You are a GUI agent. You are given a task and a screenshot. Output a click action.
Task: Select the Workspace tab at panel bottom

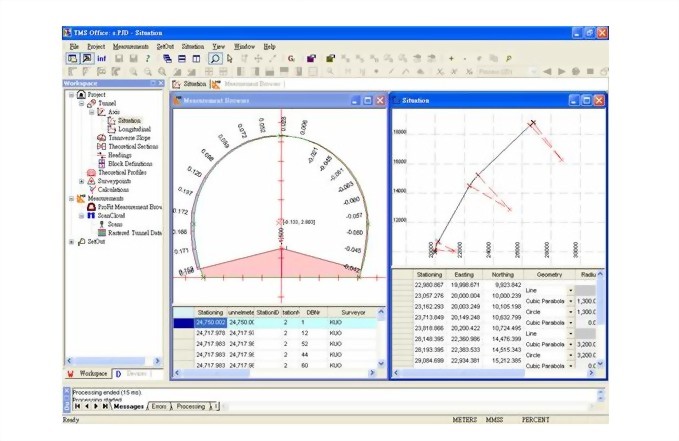point(87,373)
